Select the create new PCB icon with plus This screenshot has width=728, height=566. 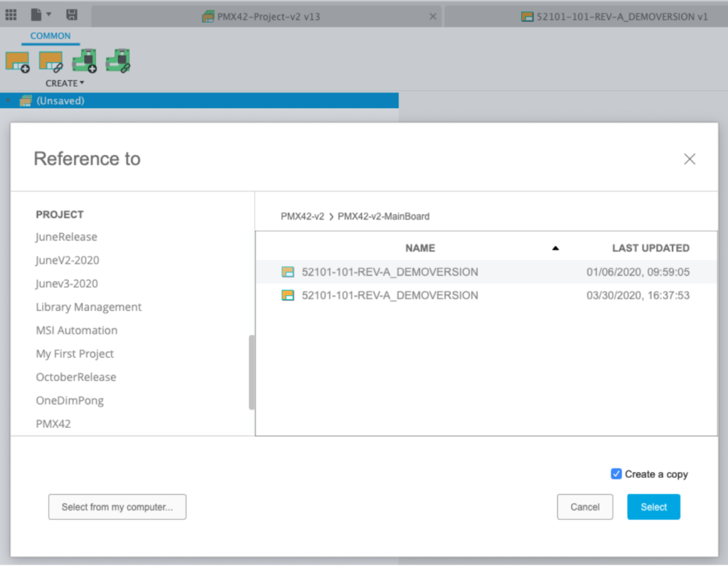tap(85, 60)
